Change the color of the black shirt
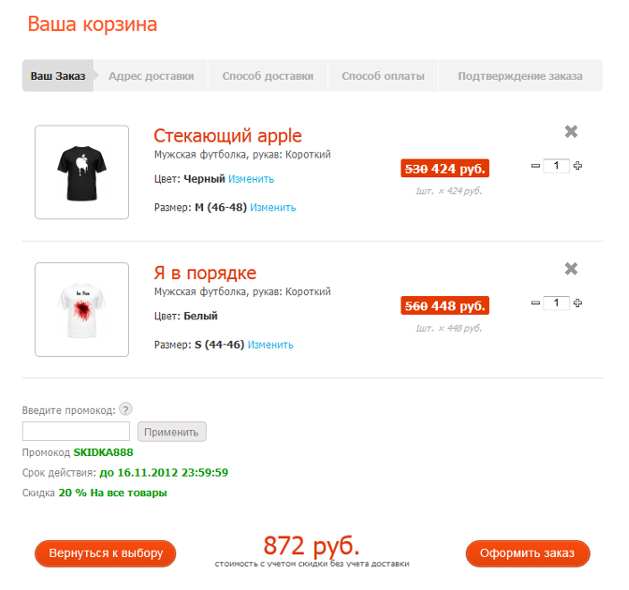Screen dimensions: 629x590 click(x=251, y=179)
